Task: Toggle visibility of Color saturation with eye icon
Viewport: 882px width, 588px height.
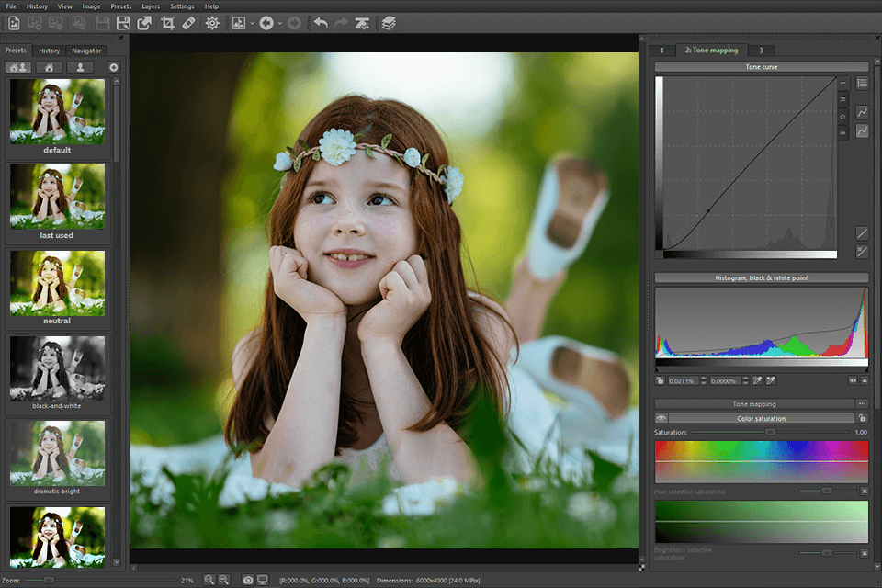Action: point(661,418)
